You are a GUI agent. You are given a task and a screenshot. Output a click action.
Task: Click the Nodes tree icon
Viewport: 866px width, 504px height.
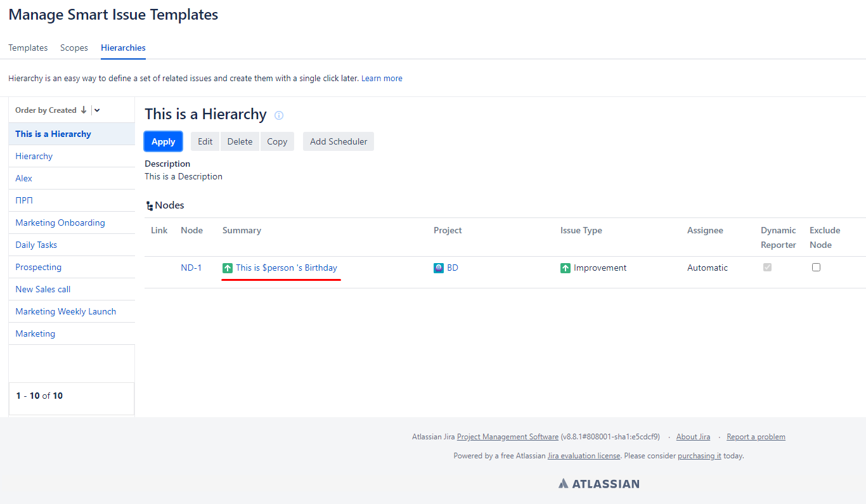(x=149, y=206)
